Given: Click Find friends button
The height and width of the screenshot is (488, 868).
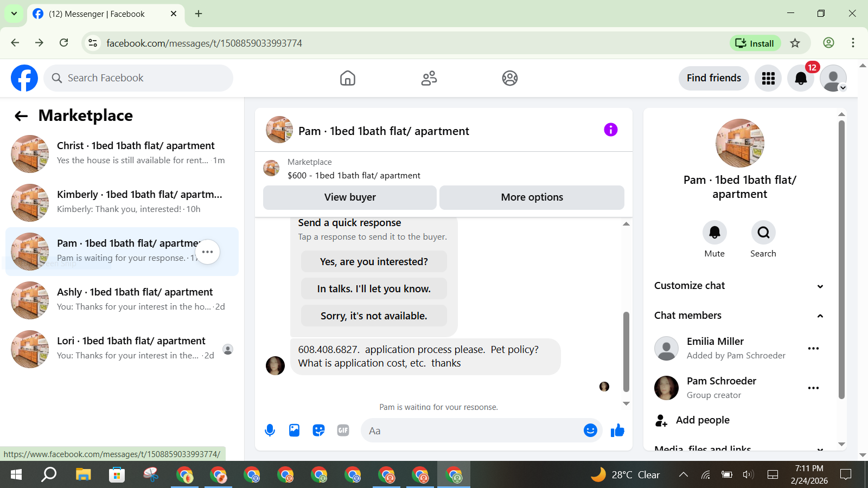Looking at the screenshot, I should pyautogui.click(x=714, y=78).
